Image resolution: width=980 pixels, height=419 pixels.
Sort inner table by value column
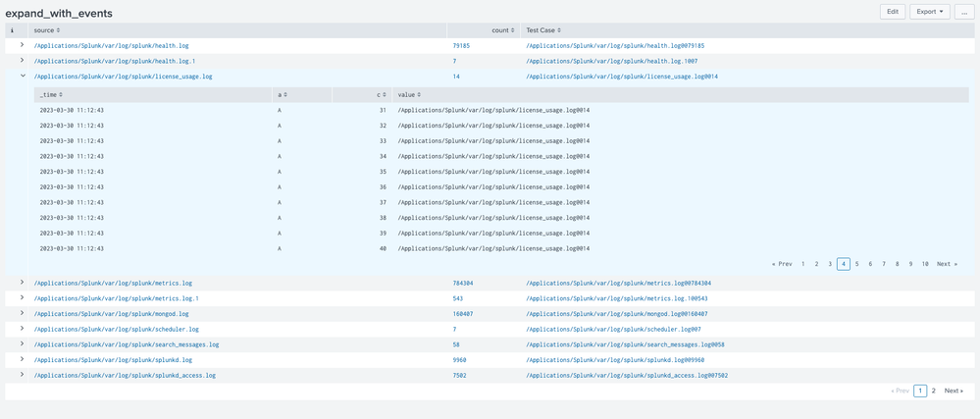pyautogui.click(x=409, y=95)
